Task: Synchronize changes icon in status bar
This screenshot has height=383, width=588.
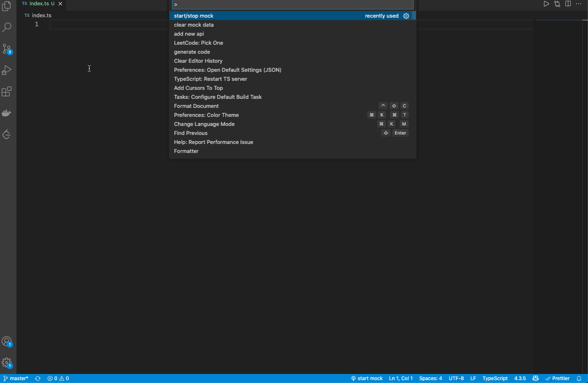Action: (38, 378)
